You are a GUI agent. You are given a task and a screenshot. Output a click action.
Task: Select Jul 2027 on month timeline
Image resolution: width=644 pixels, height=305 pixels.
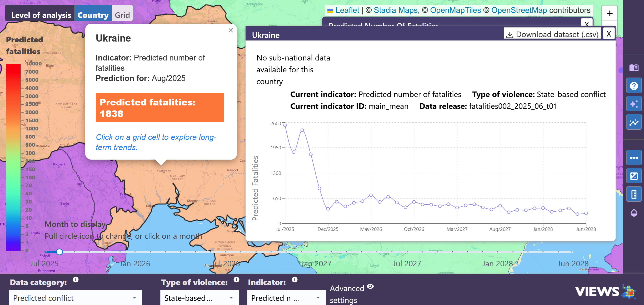[407, 264]
